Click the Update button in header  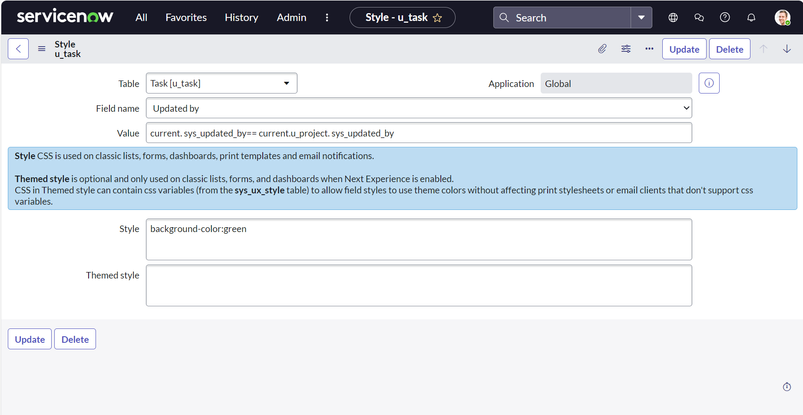point(684,49)
